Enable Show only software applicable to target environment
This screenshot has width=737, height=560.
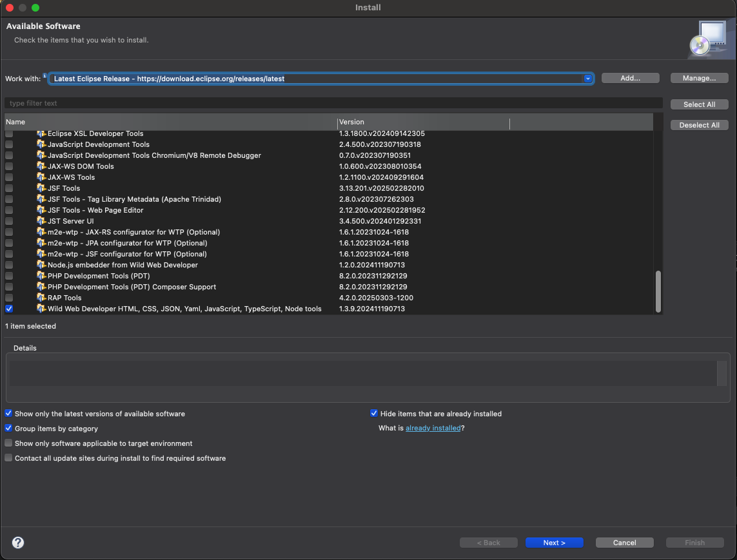[8, 443]
